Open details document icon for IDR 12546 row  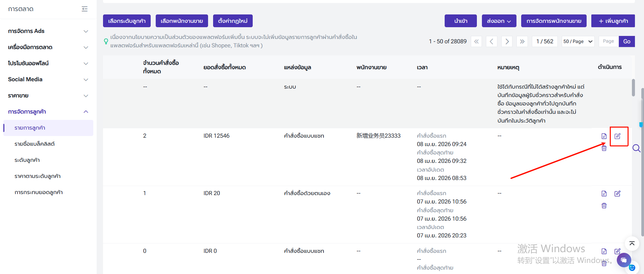pyautogui.click(x=604, y=136)
